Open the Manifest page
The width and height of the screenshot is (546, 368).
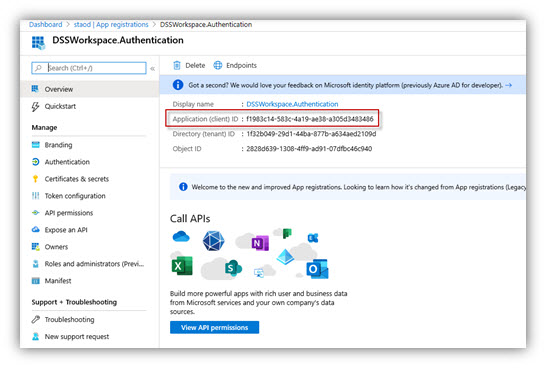(x=58, y=281)
